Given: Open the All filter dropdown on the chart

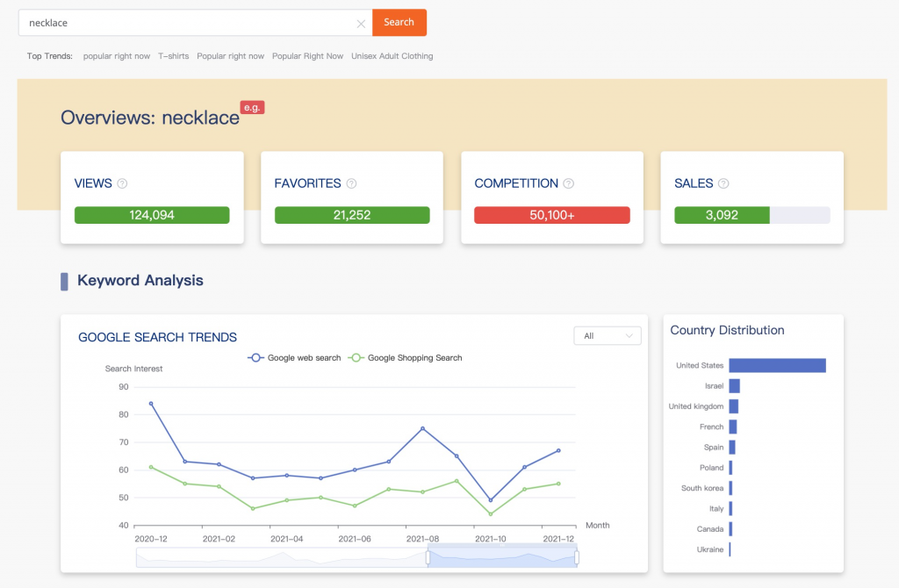Looking at the screenshot, I should (607, 335).
